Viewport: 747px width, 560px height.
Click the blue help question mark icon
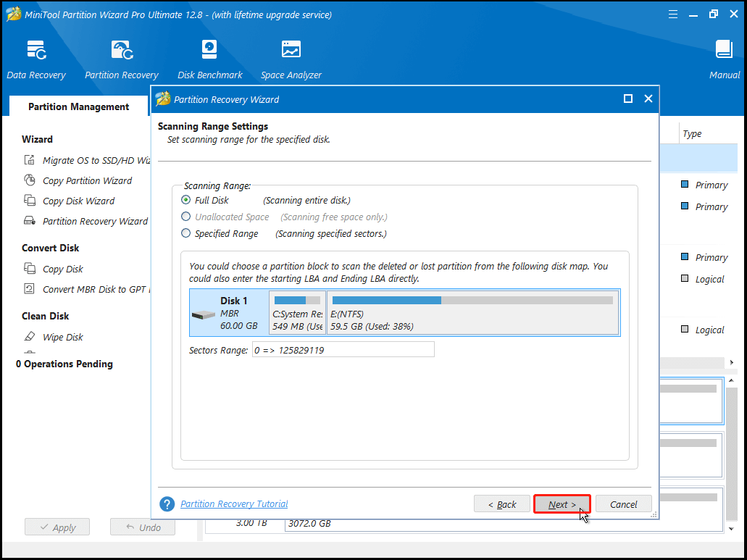167,504
